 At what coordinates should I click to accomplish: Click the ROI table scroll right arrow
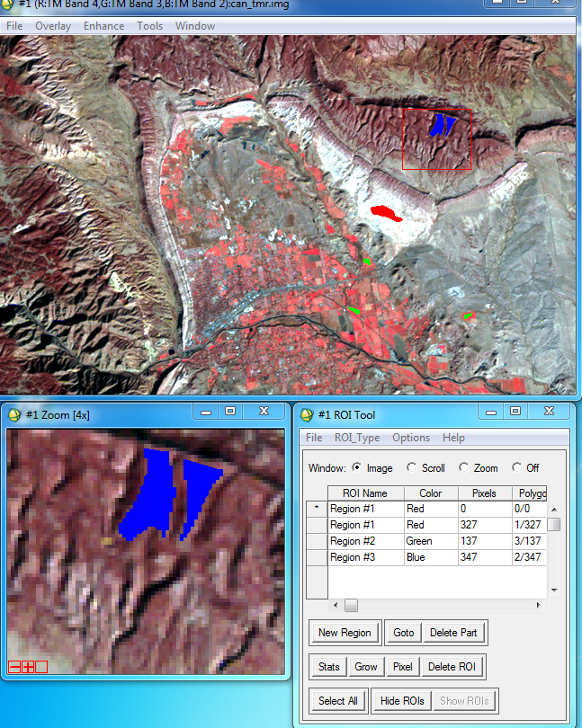pyautogui.click(x=538, y=605)
